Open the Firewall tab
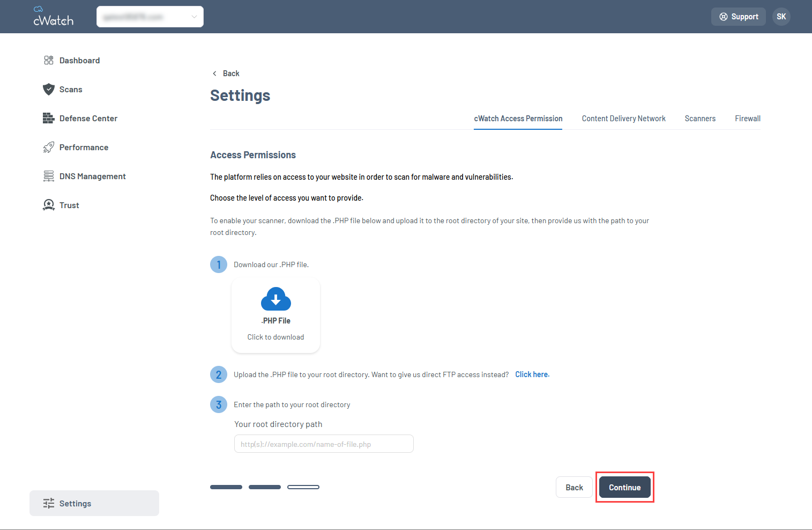 pos(748,119)
